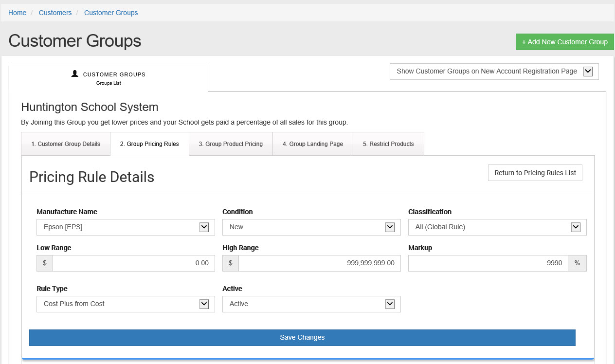Open the Group Product Pricing tab
The height and width of the screenshot is (364, 615).
point(231,144)
